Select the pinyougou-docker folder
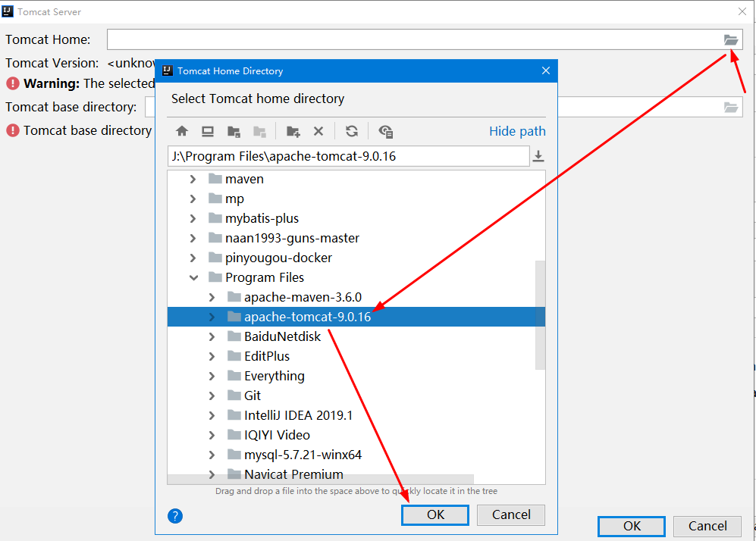This screenshot has height=541, width=756. coord(278,258)
